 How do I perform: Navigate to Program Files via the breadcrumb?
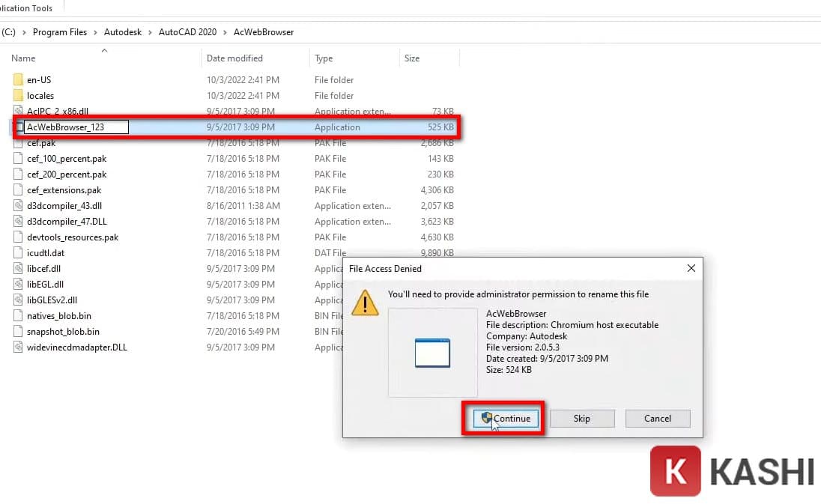tap(59, 31)
